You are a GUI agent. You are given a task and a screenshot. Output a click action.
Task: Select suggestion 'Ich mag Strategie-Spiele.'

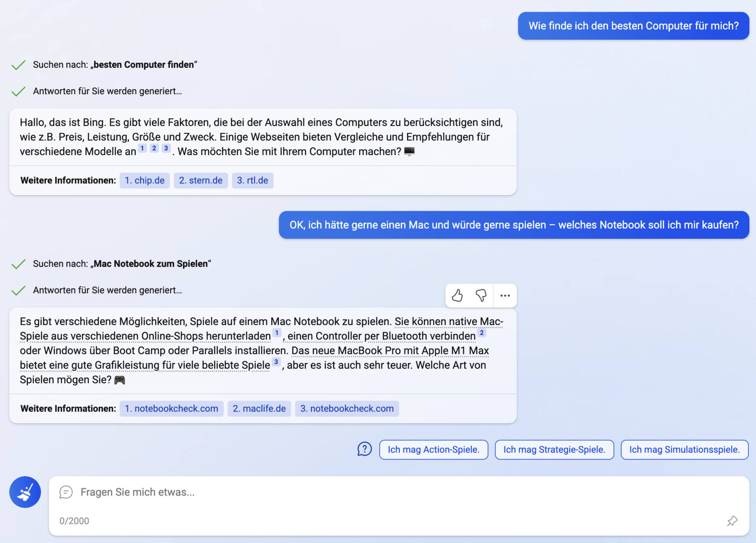pyautogui.click(x=554, y=450)
